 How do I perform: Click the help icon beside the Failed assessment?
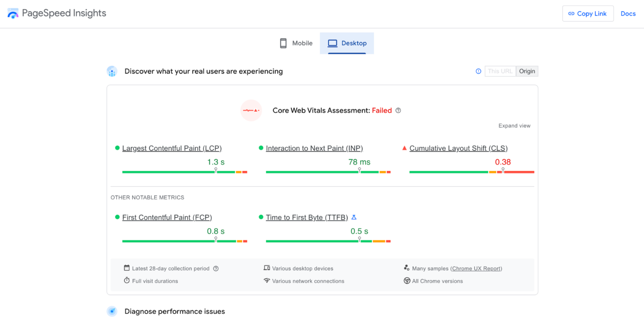click(398, 110)
